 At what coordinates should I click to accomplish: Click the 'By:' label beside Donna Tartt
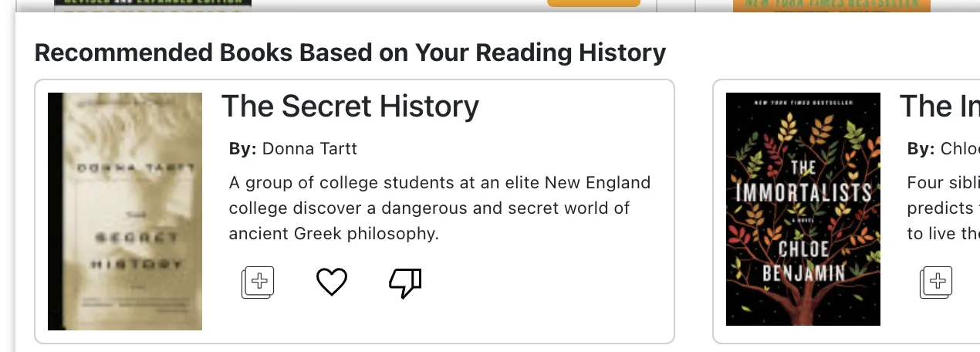point(242,148)
